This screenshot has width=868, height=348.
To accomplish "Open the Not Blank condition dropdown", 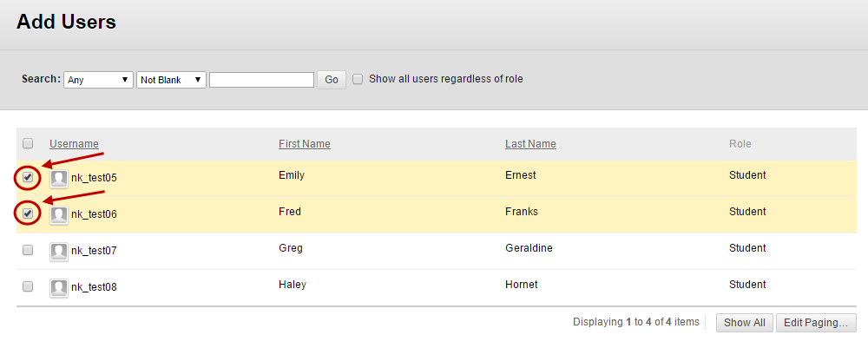I will [x=172, y=80].
